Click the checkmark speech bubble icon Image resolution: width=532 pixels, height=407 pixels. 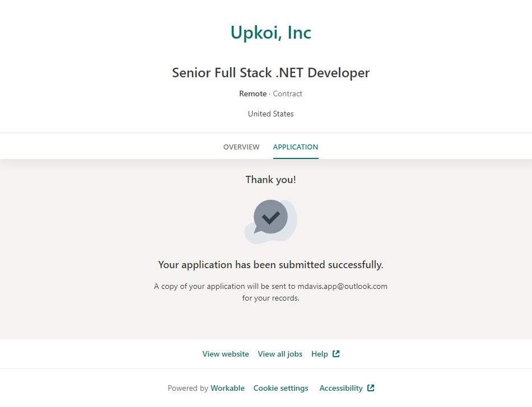coord(270,217)
